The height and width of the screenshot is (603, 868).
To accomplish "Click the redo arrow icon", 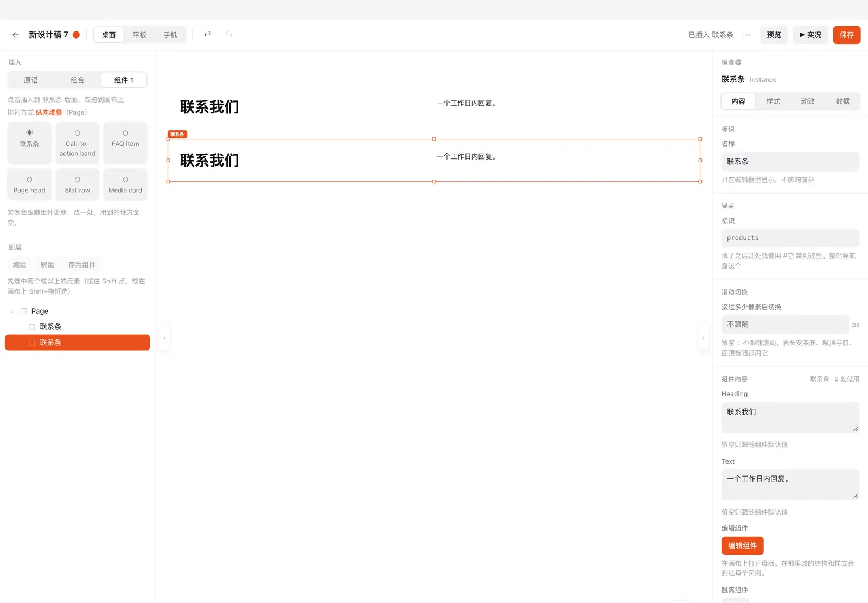I will 229,34.
